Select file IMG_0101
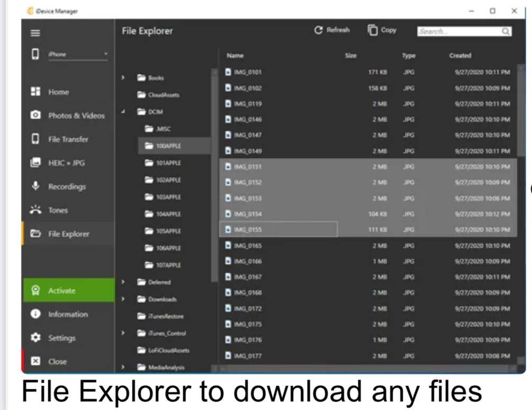The height and width of the screenshot is (410, 532). [x=368, y=72]
